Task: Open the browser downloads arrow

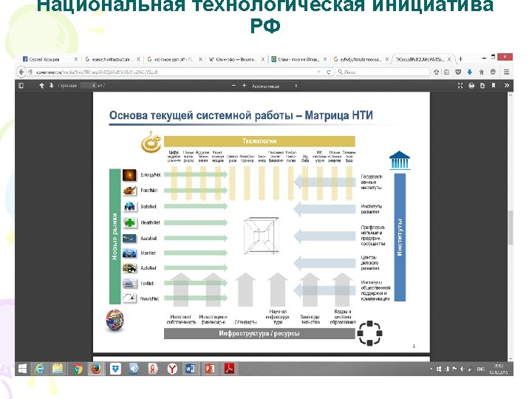Action: click(470, 72)
